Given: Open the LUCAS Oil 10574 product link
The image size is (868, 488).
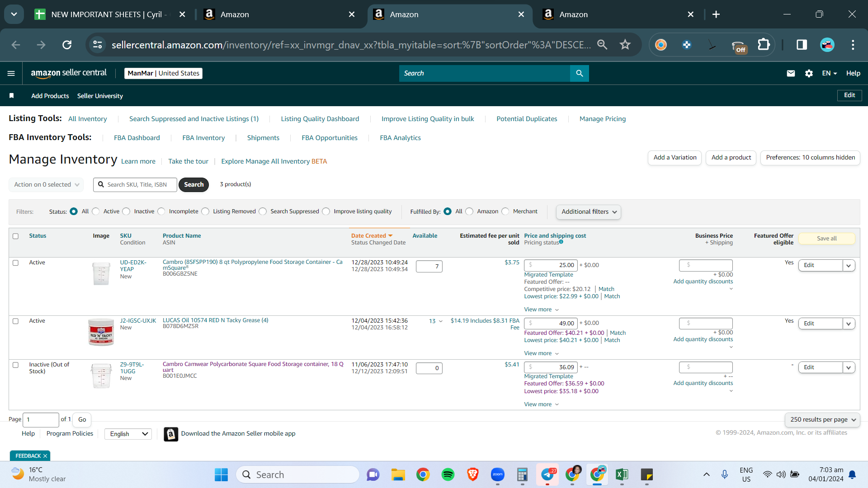Looking at the screenshot, I should tap(216, 320).
